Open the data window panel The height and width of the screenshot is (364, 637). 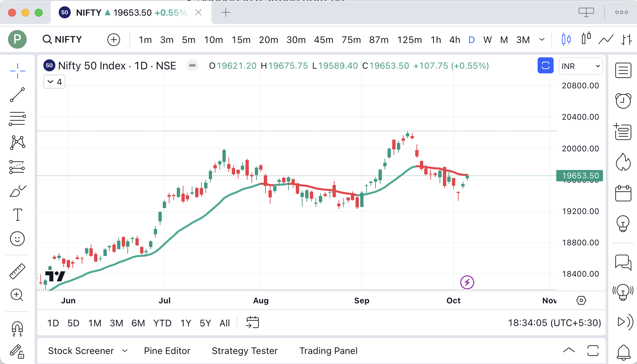coord(623,131)
